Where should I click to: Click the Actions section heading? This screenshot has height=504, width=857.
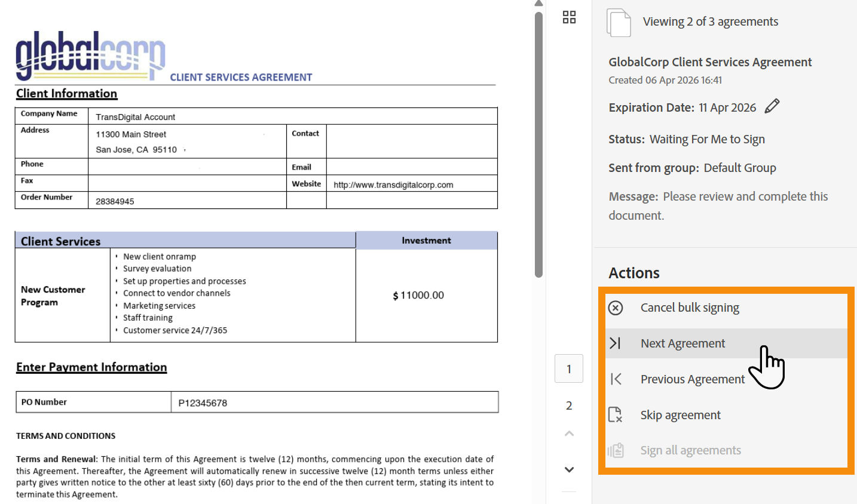click(634, 273)
